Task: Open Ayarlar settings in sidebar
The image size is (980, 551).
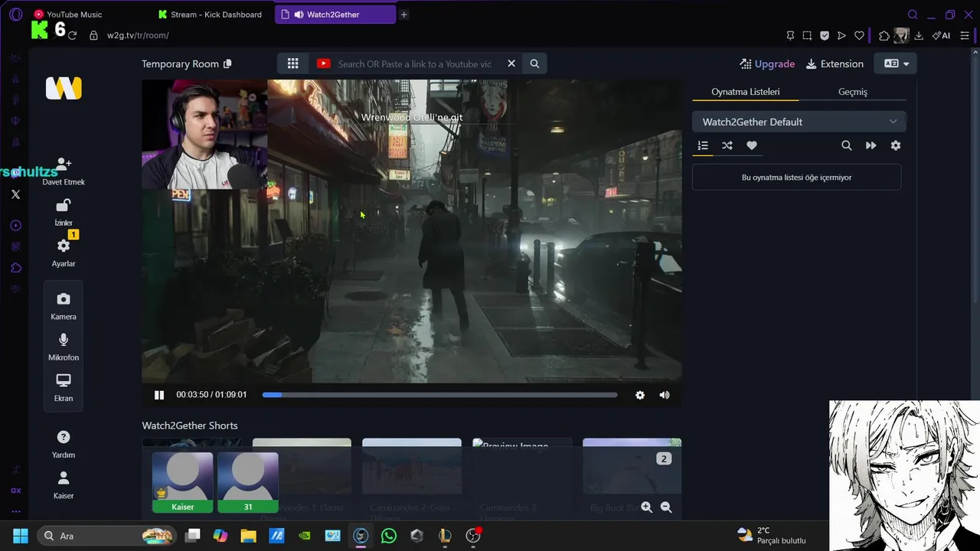Action: pos(64,253)
